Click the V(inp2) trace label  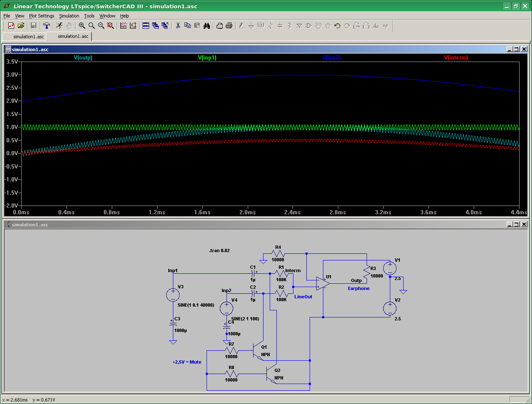332,58
